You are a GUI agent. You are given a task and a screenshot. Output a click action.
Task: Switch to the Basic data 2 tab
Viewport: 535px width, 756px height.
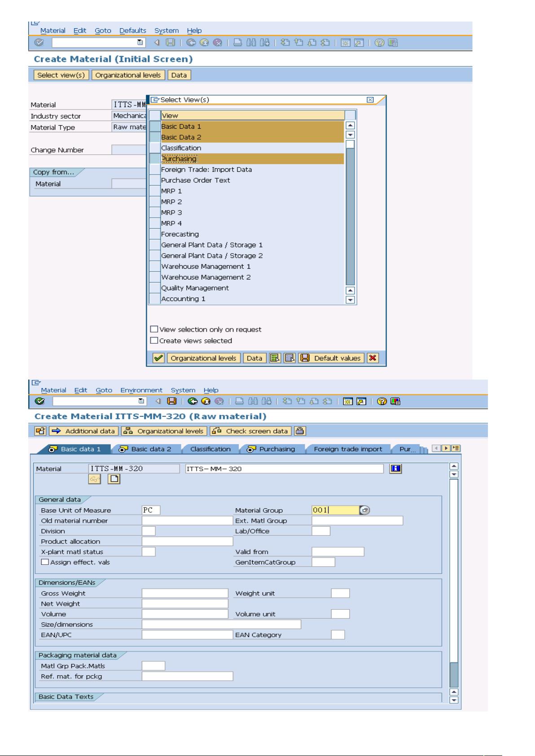point(146,449)
